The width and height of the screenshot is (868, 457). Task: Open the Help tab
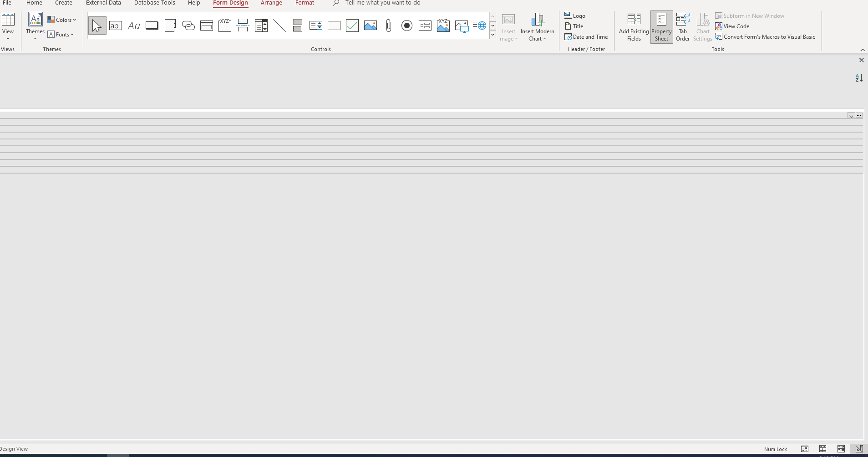click(x=194, y=3)
